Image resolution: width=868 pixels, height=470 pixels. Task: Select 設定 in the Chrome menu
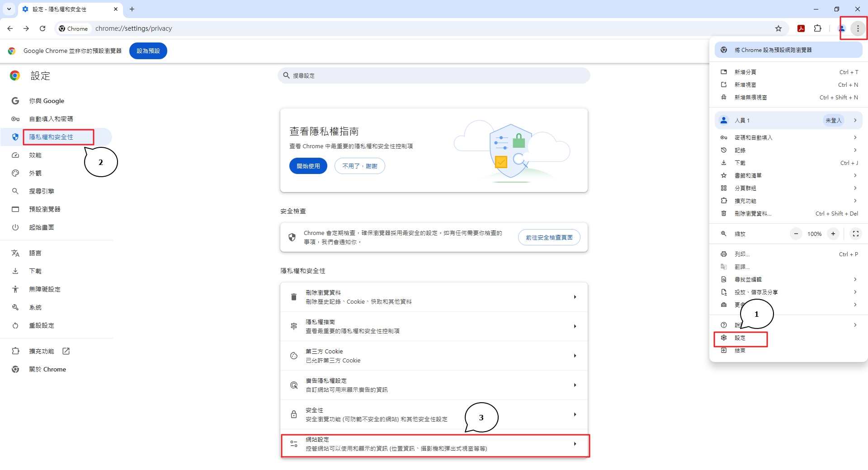(x=740, y=338)
